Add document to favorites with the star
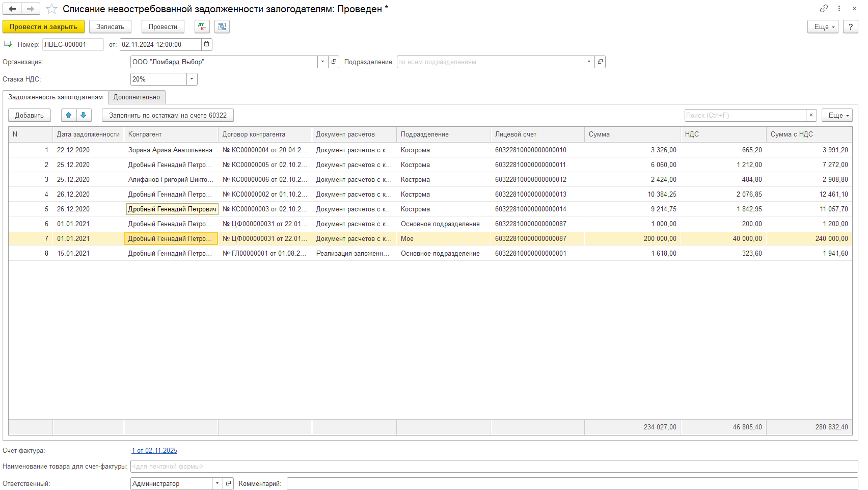The width and height of the screenshot is (868, 490). 51,9
